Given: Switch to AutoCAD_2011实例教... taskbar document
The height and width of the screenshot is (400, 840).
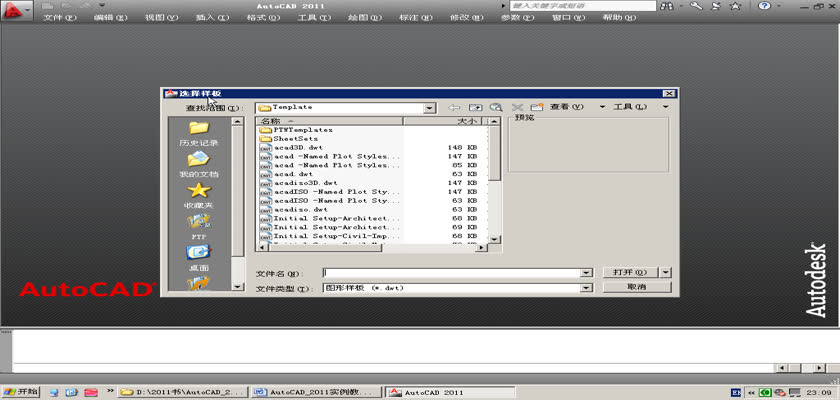Looking at the screenshot, I should pos(317,393).
